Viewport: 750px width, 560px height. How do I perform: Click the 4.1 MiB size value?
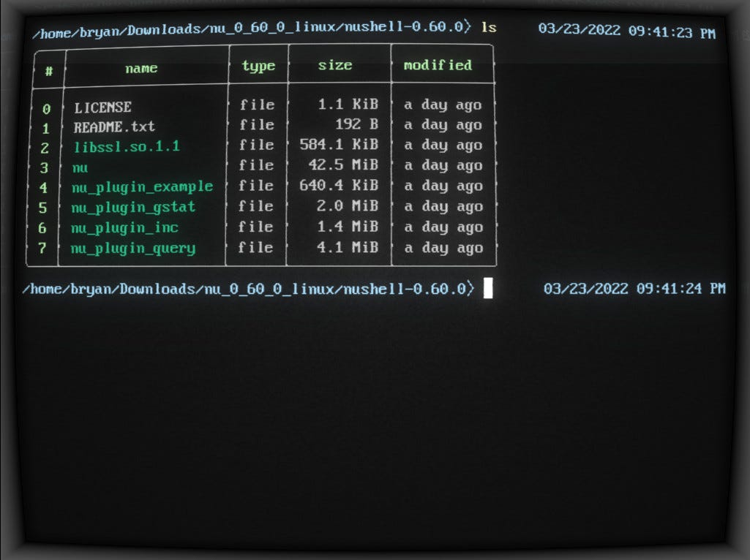(x=348, y=248)
